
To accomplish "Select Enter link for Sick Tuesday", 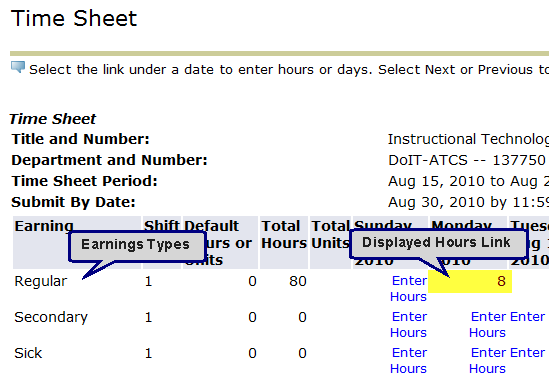I will (527, 353).
